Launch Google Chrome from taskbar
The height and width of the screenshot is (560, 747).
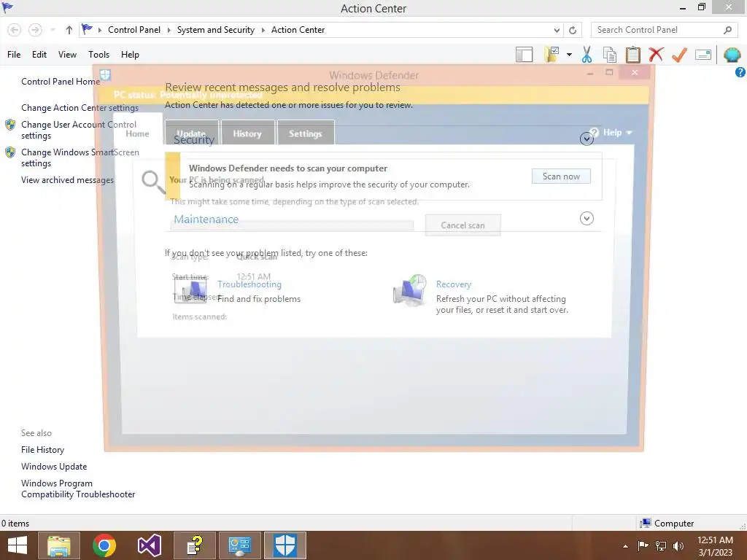[104, 545]
